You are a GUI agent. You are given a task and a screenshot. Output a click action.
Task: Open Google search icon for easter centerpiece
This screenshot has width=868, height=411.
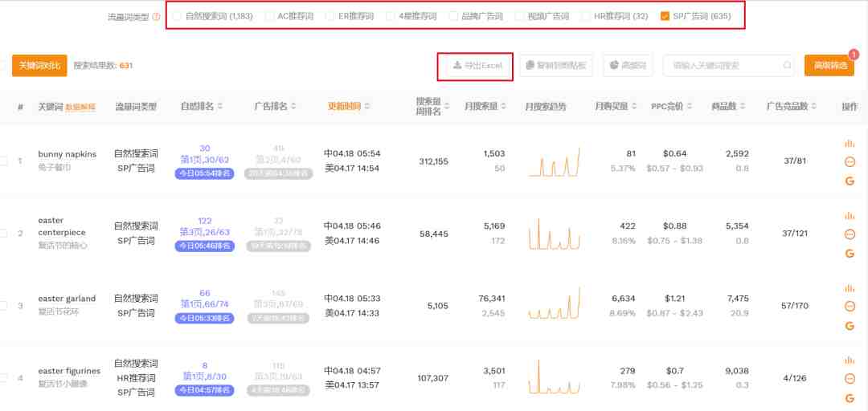point(850,254)
